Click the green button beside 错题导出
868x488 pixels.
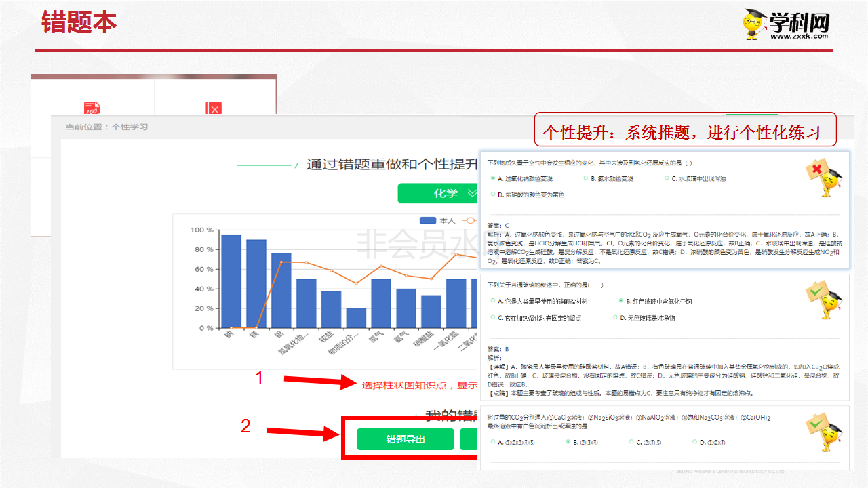468,439
